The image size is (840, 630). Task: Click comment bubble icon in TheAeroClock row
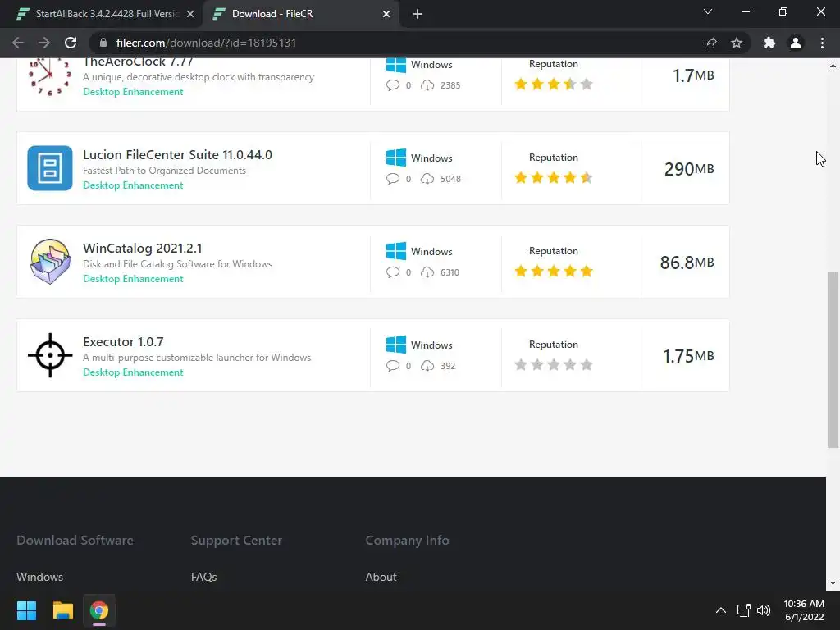[393, 85]
